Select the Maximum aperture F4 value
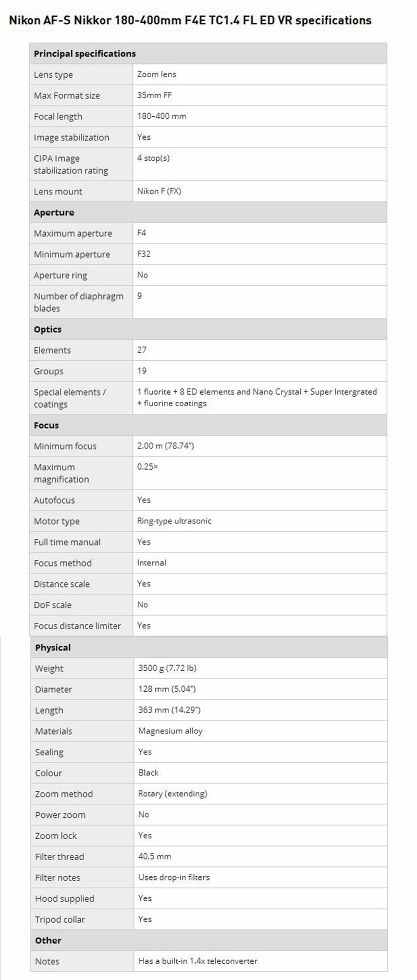Viewport: 417px width, 980px height. [141, 232]
